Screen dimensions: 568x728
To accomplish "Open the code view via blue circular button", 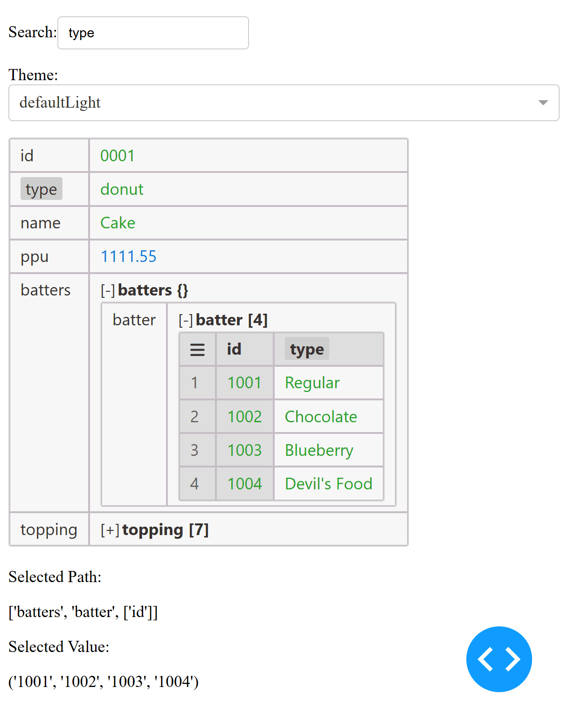I will (499, 659).
